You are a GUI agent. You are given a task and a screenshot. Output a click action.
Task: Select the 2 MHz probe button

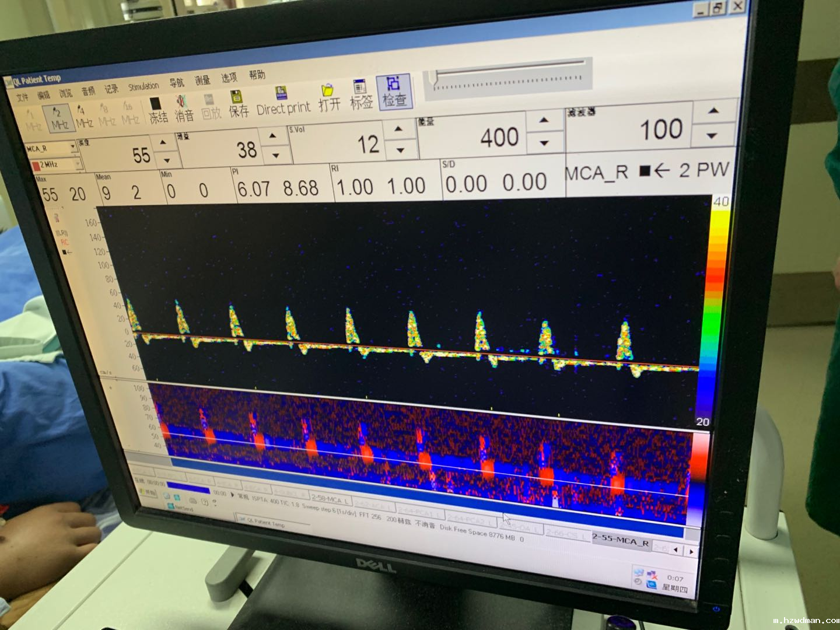(59, 118)
